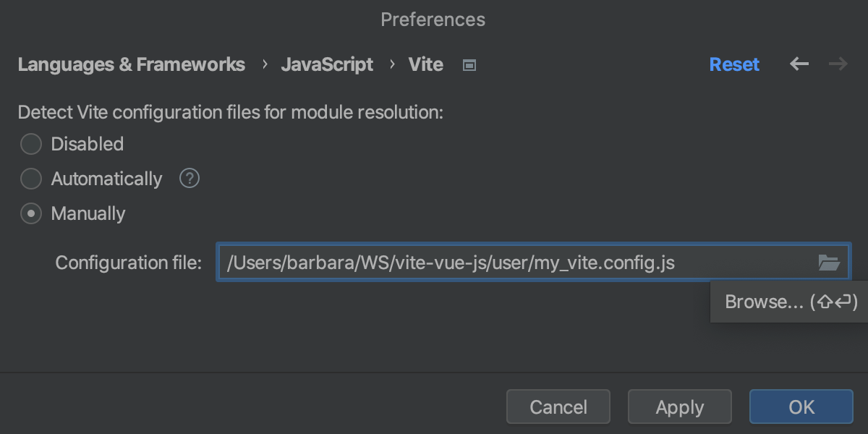Apply the current settings
This screenshot has width=868, height=434.
[679, 407]
